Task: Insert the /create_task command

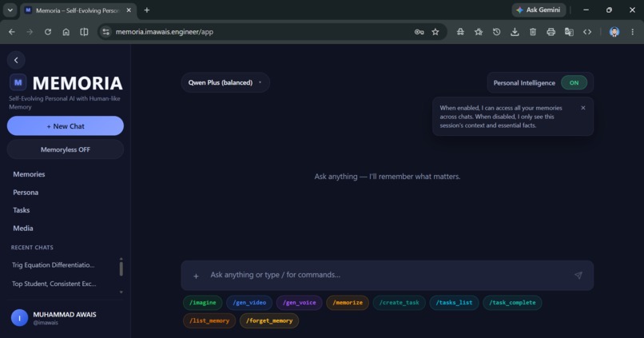Action: (x=400, y=303)
